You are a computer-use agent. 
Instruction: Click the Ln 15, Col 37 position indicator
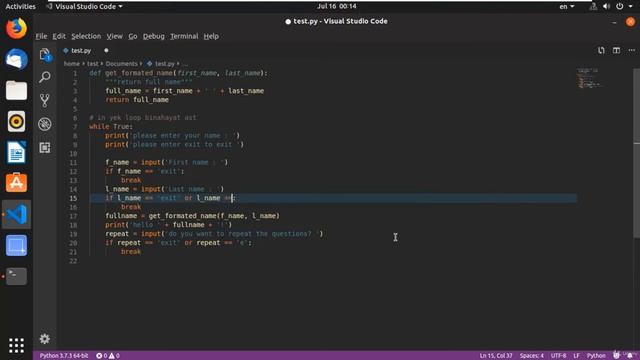496,356
